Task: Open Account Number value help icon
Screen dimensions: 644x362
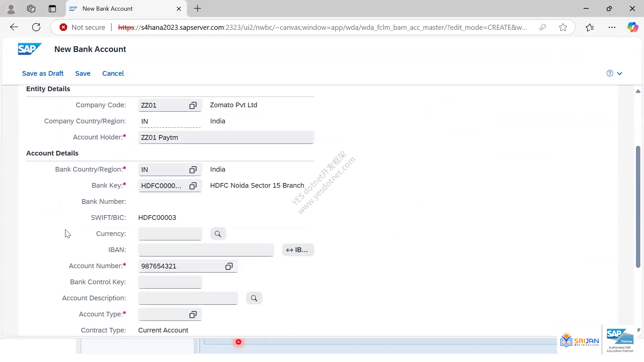Action: (x=229, y=266)
